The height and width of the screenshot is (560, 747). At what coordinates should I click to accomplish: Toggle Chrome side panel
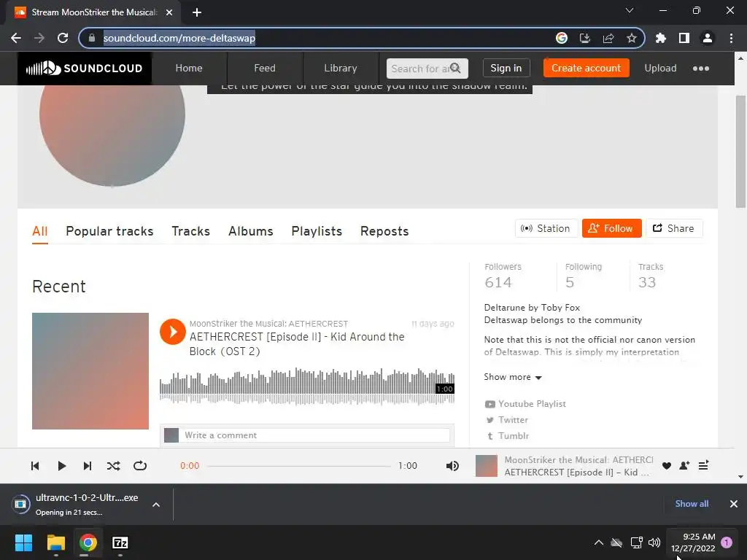click(x=684, y=38)
